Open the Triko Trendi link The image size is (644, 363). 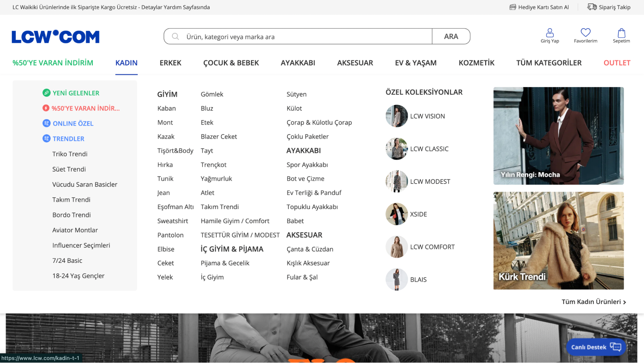(x=70, y=154)
